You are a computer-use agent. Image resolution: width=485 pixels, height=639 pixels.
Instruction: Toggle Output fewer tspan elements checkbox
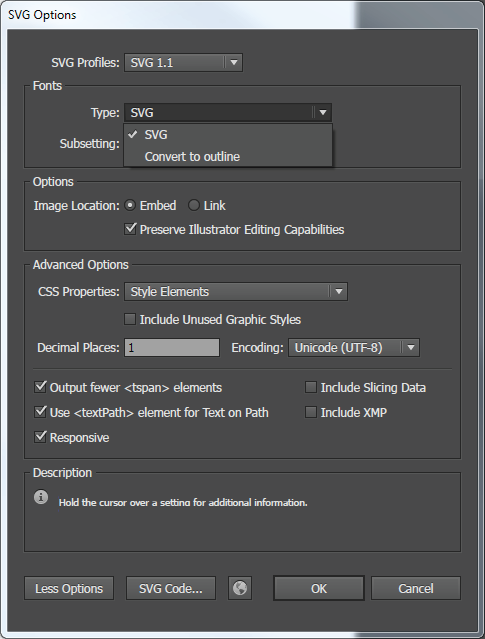click(40, 387)
